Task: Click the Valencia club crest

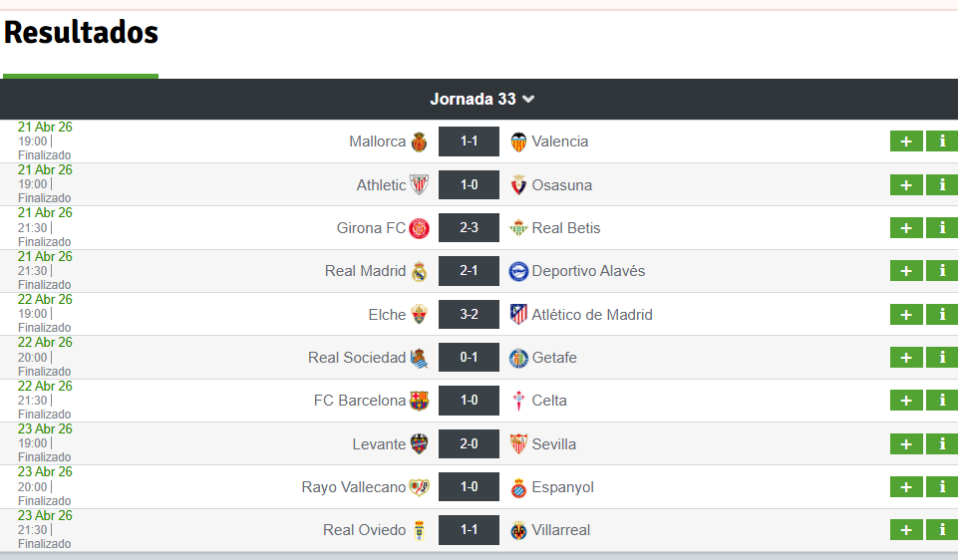Action: tap(518, 141)
